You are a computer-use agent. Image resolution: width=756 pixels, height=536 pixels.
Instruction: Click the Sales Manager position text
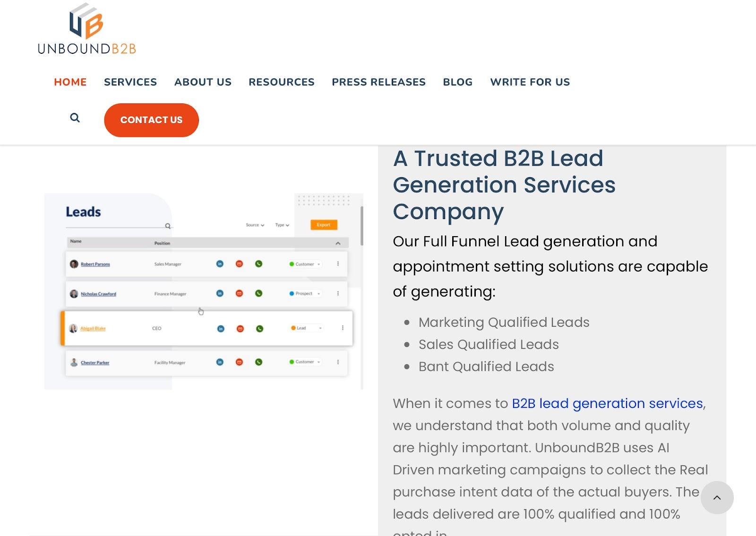168,264
